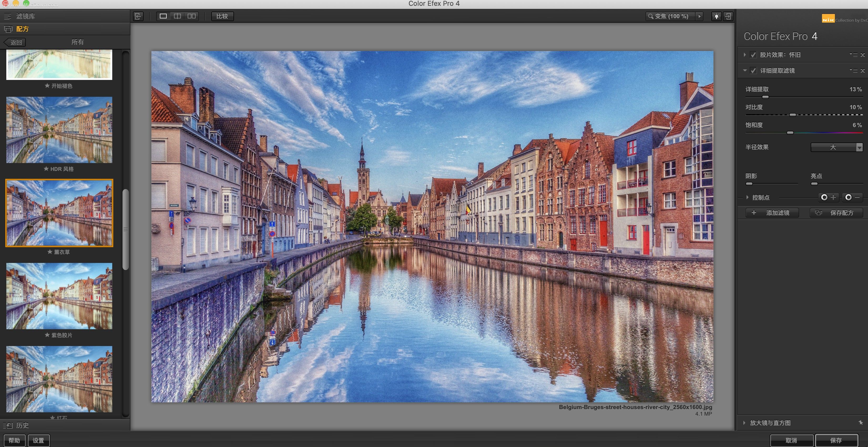Remove the 详细提取滤镜 filter
The width and height of the screenshot is (868, 447).
[x=862, y=70]
